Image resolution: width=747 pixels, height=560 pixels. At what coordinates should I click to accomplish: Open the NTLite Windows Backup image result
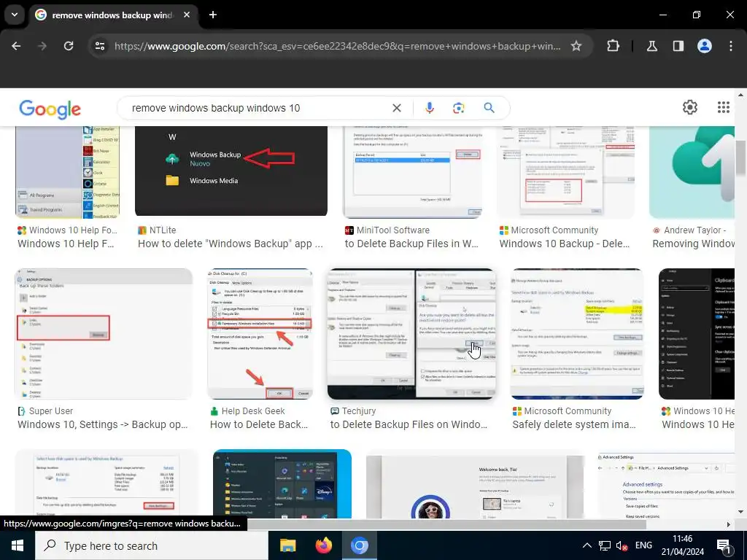[x=231, y=171]
